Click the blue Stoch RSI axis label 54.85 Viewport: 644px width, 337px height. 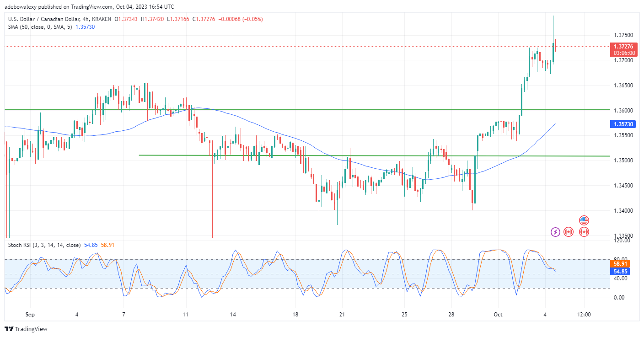click(620, 272)
